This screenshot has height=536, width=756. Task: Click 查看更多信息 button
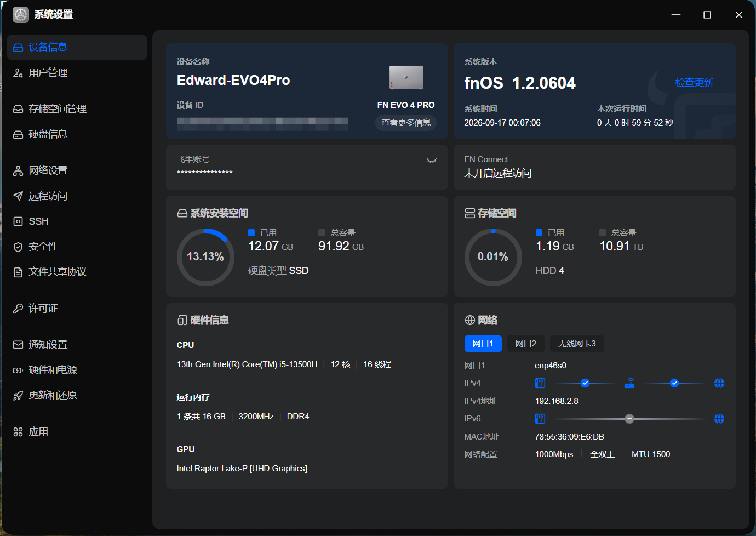(x=406, y=123)
